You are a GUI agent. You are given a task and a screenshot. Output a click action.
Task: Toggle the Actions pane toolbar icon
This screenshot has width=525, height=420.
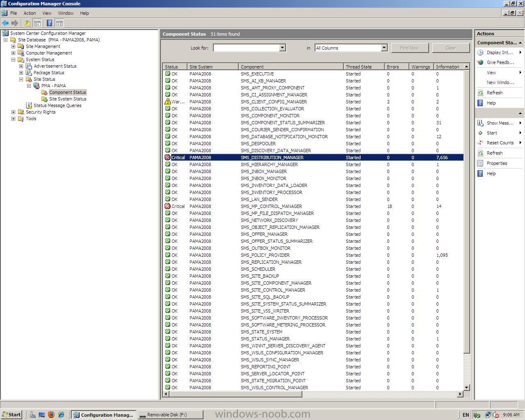click(x=59, y=23)
